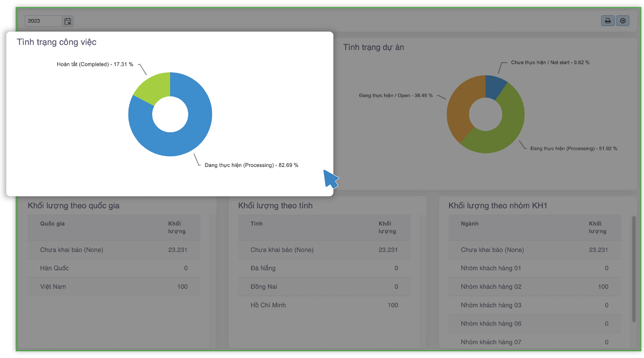Click the 'Đang thực hiện (Processing) - 82.69 %' label
The width and height of the screenshot is (644, 358).
pyautogui.click(x=251, y=165)
